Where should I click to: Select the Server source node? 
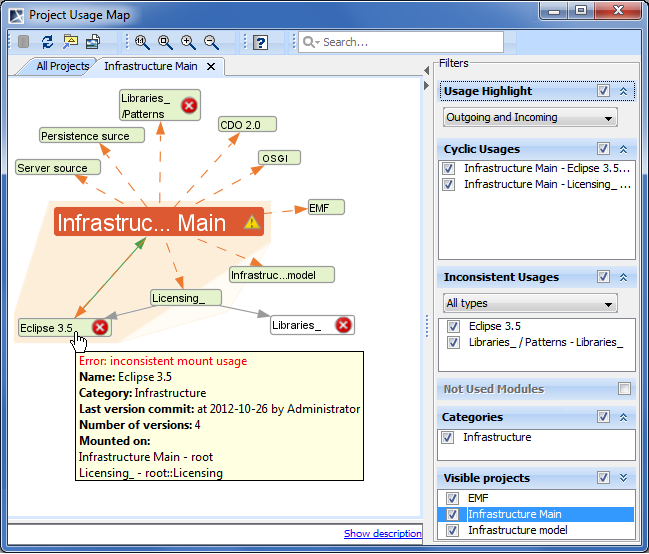pyautogui.click(x=58, y=167)
